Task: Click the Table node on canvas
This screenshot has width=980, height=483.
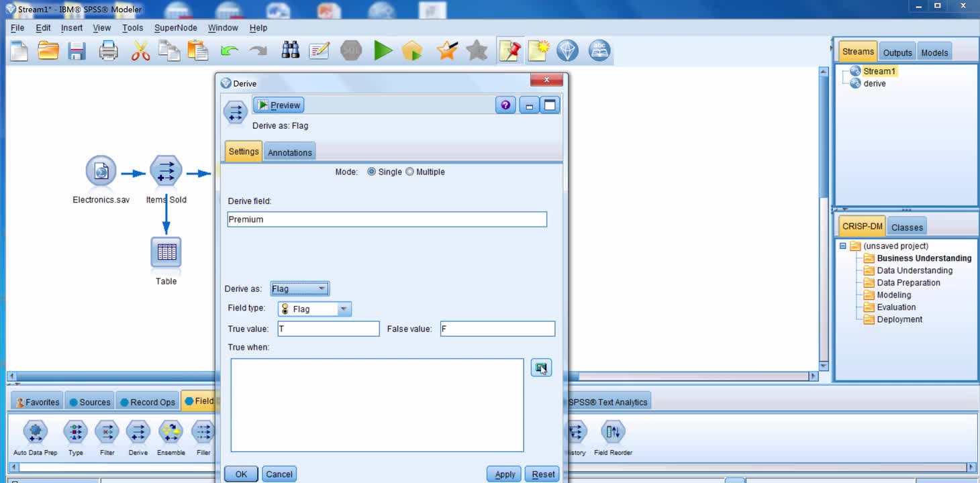Action: pos(166,253)
